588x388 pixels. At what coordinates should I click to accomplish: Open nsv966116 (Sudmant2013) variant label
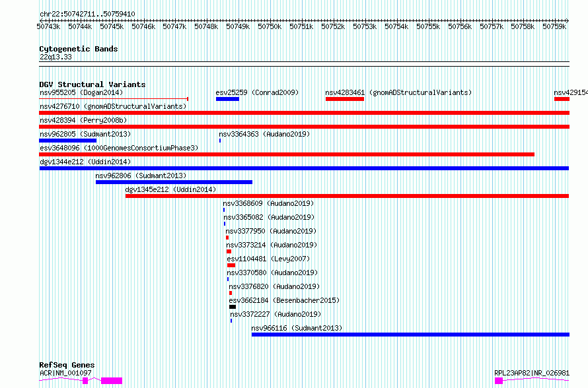point(297,328)
